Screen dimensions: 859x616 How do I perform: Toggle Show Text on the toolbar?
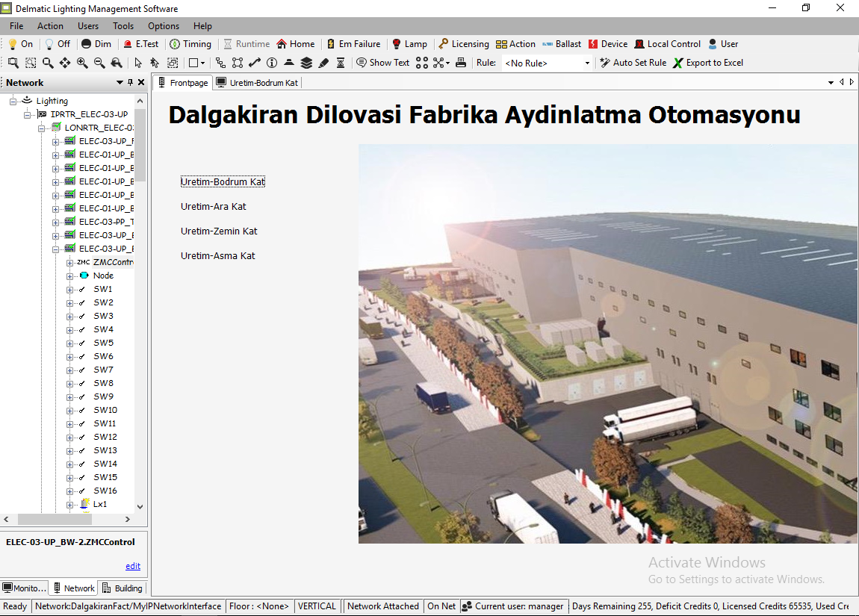383,63
